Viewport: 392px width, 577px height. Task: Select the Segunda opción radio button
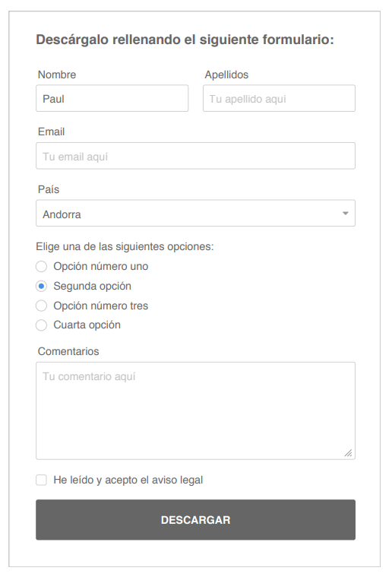point(41,286)
